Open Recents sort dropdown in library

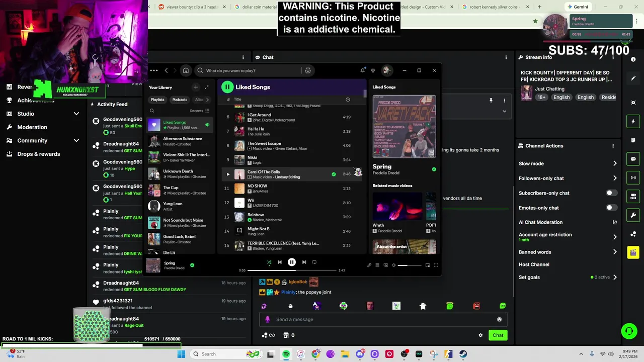pos(200,111)
